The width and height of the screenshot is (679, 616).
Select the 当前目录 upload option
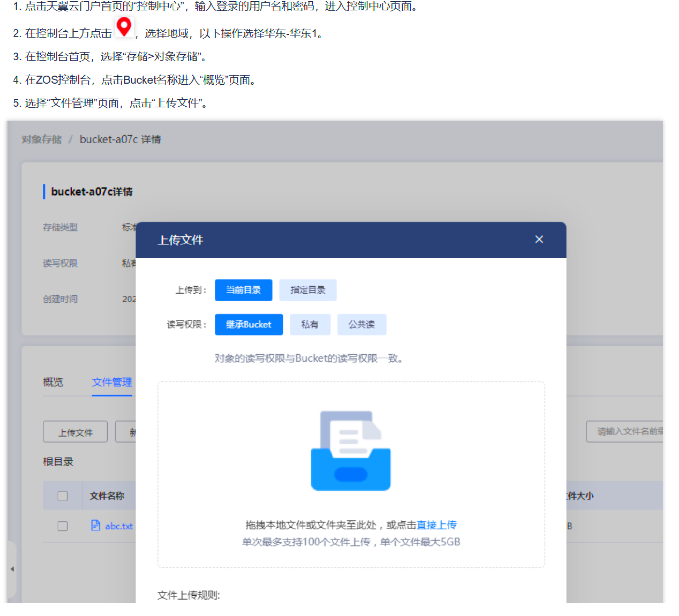(243, 290)
